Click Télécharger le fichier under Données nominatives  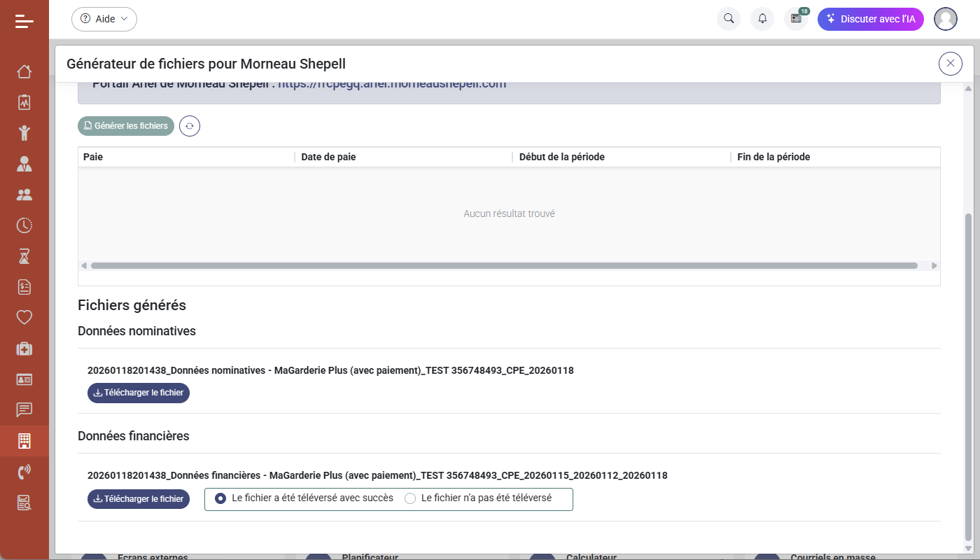point(138,393)
